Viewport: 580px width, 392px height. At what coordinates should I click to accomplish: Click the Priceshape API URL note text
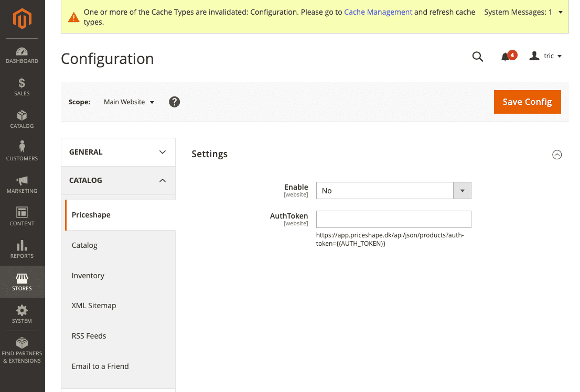[390, 239]
